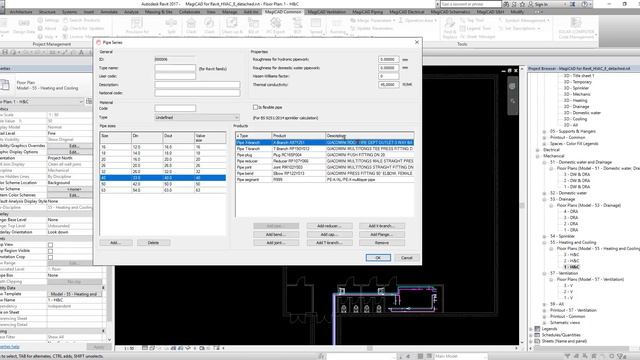Click the National code input field

(x=197, y=93)
